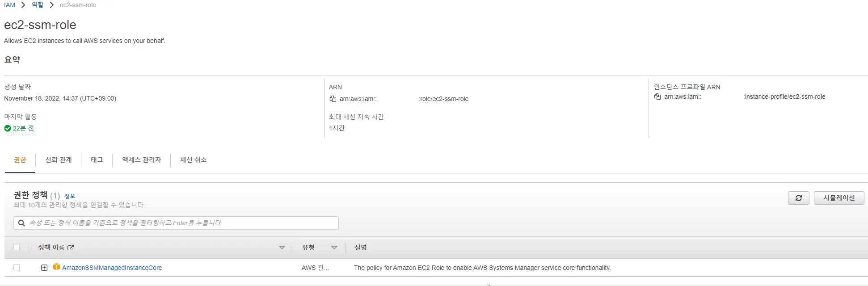Click the 유형 column header label
This screenshot has width=868, height=286.
tap(308, 248)
